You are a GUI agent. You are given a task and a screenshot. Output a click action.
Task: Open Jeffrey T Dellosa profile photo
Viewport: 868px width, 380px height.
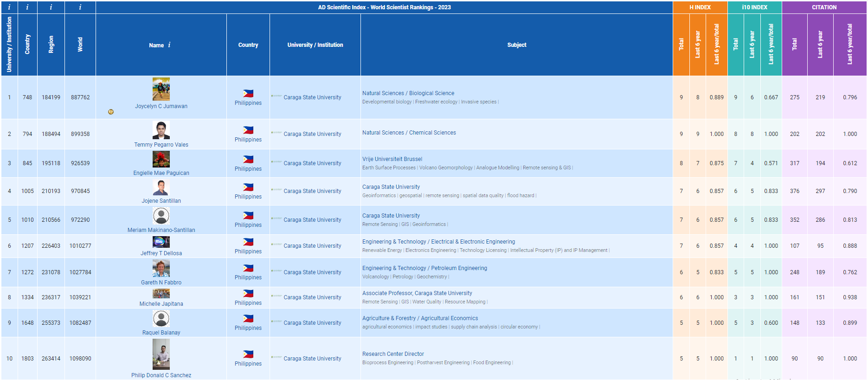coord(161,242)
